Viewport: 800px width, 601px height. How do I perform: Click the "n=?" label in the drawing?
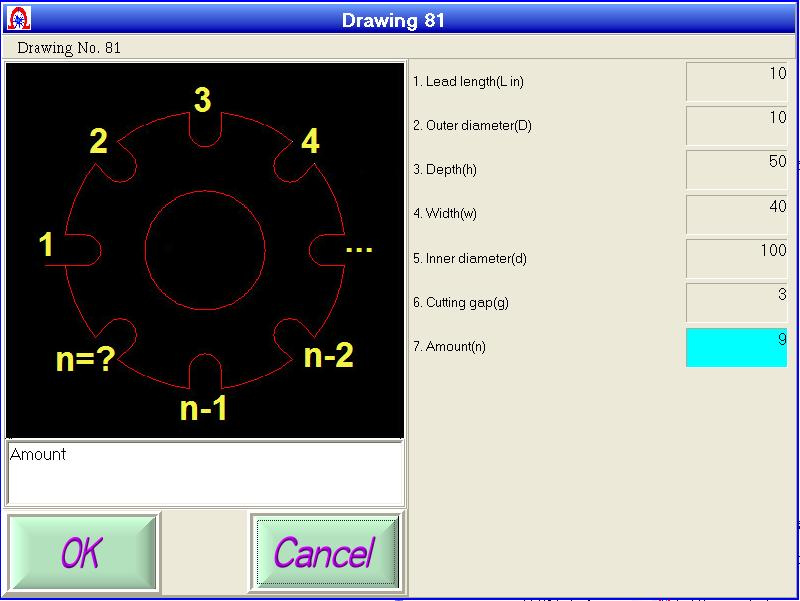tap(85, 360)
